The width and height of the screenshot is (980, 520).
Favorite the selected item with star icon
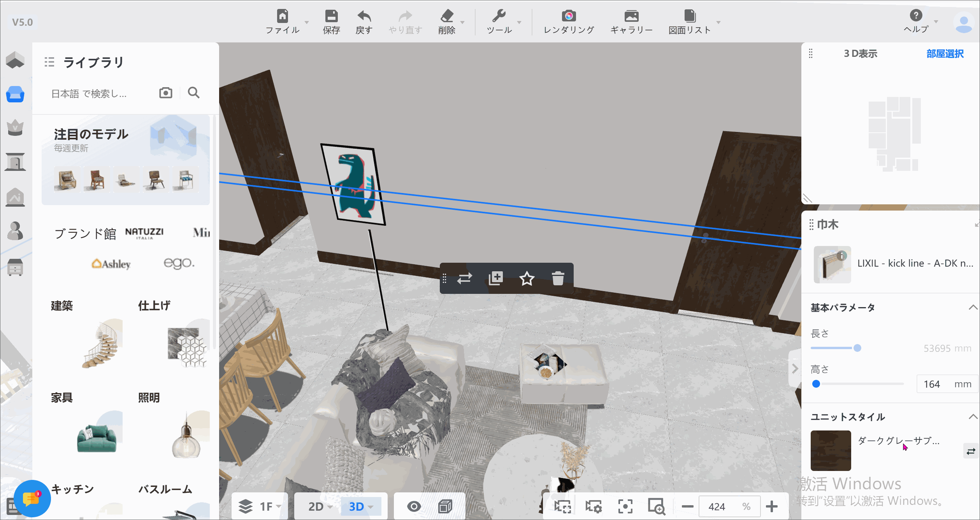(x=527, y=278)
